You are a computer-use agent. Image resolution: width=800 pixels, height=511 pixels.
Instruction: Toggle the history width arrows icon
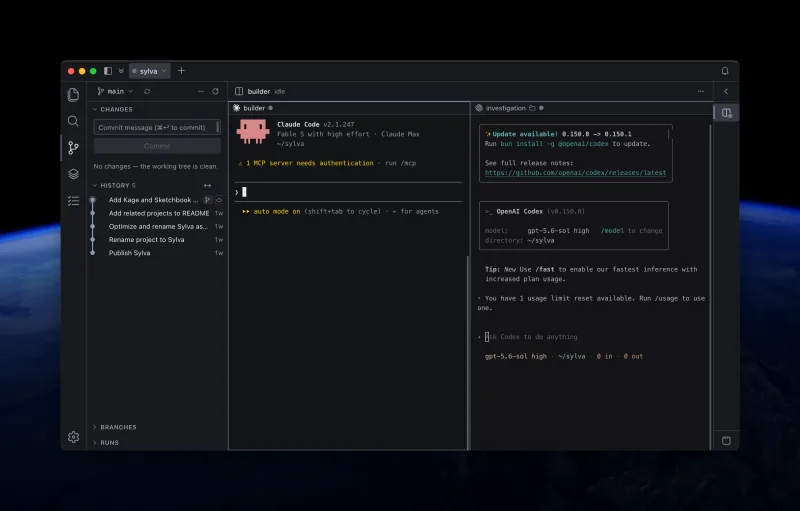(x=207, y=186)
